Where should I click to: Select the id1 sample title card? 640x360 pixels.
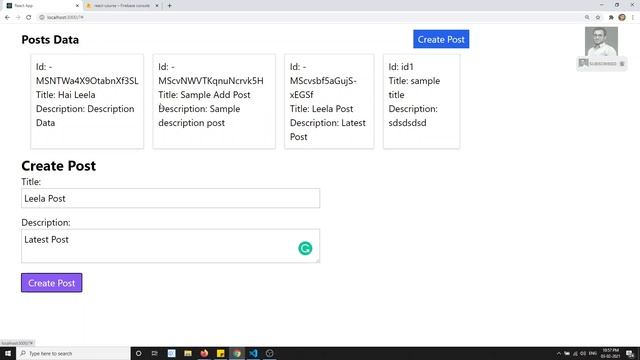tap(421, 102)
